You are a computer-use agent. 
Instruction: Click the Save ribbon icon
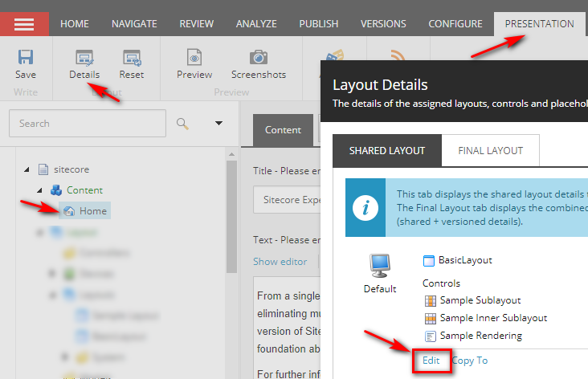[26, 57]
